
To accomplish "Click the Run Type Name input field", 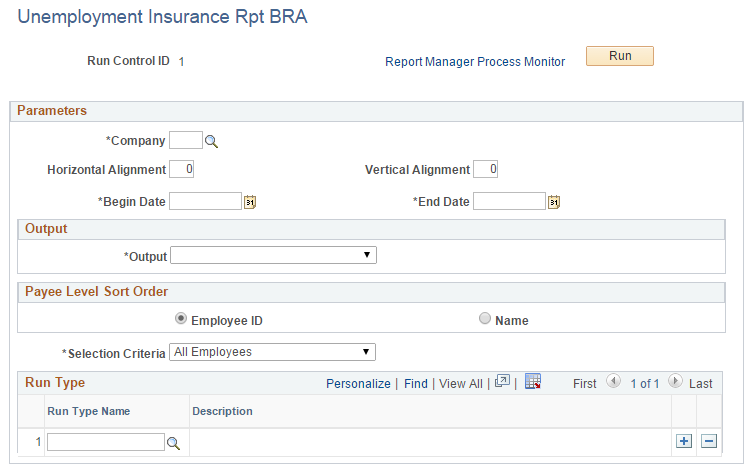I will click(106, 442).
